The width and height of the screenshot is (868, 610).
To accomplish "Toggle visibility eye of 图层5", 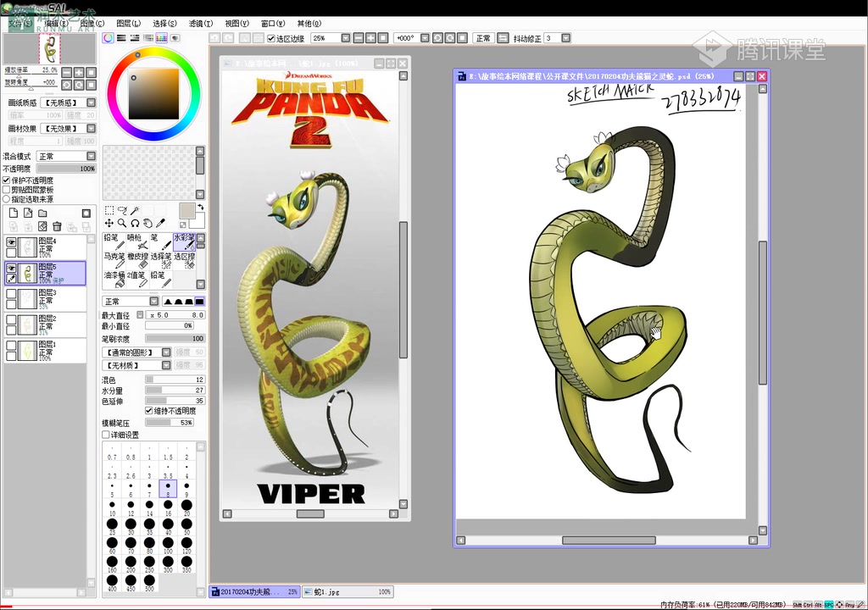I will tap(10, 268).
